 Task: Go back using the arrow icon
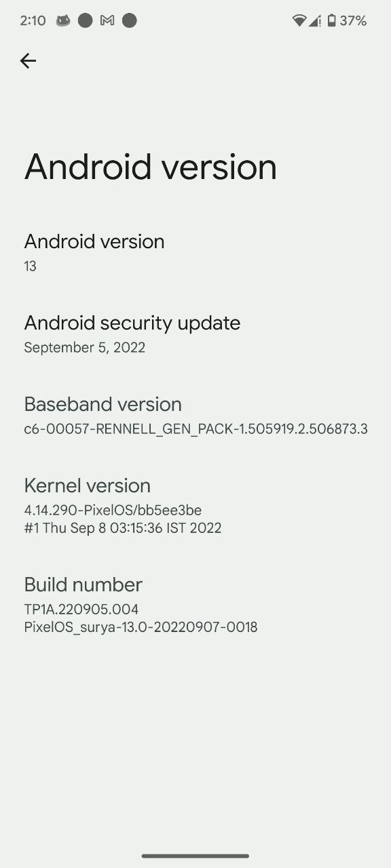tap(28, 61)
